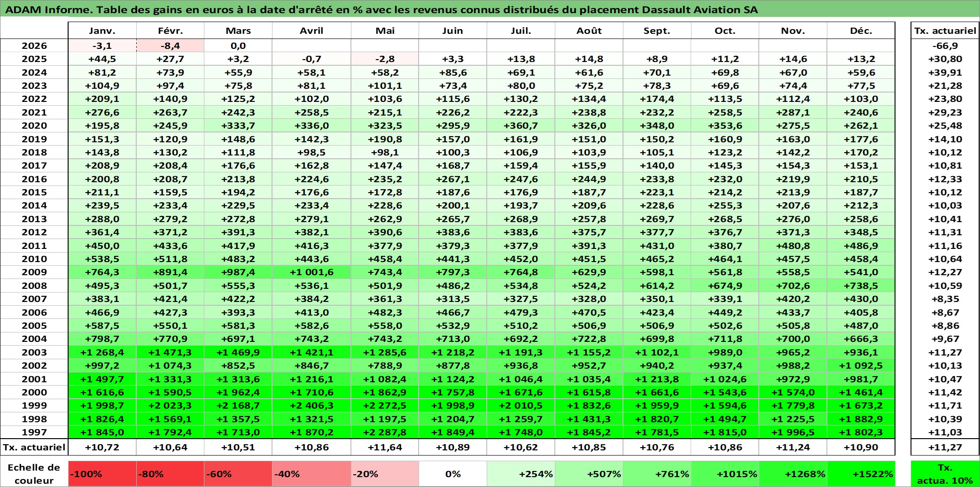Select the -20% light pink swatch
980x487 pixels.
385,474
